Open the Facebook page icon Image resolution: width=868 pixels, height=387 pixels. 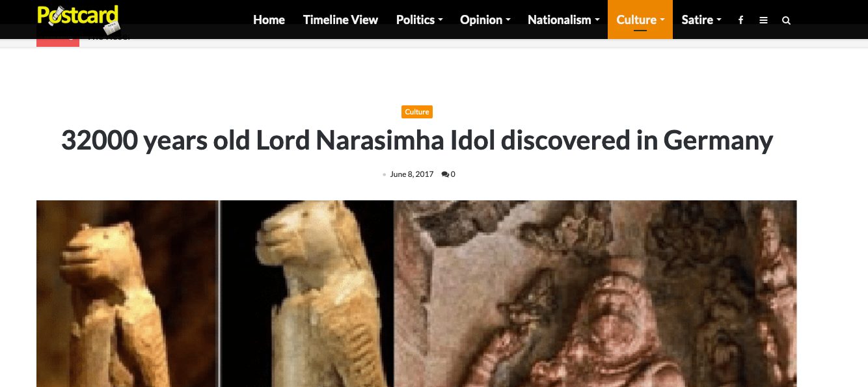pos(740,20)
